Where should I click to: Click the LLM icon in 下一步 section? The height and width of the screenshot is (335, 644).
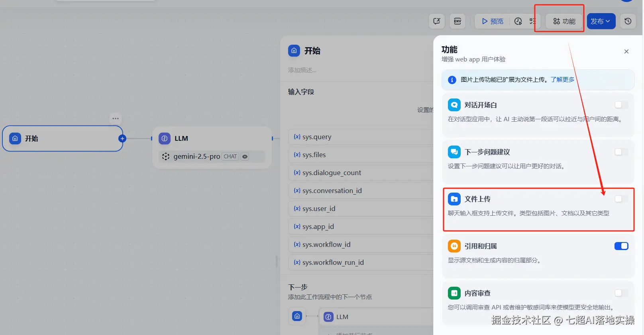pos(328,317)
